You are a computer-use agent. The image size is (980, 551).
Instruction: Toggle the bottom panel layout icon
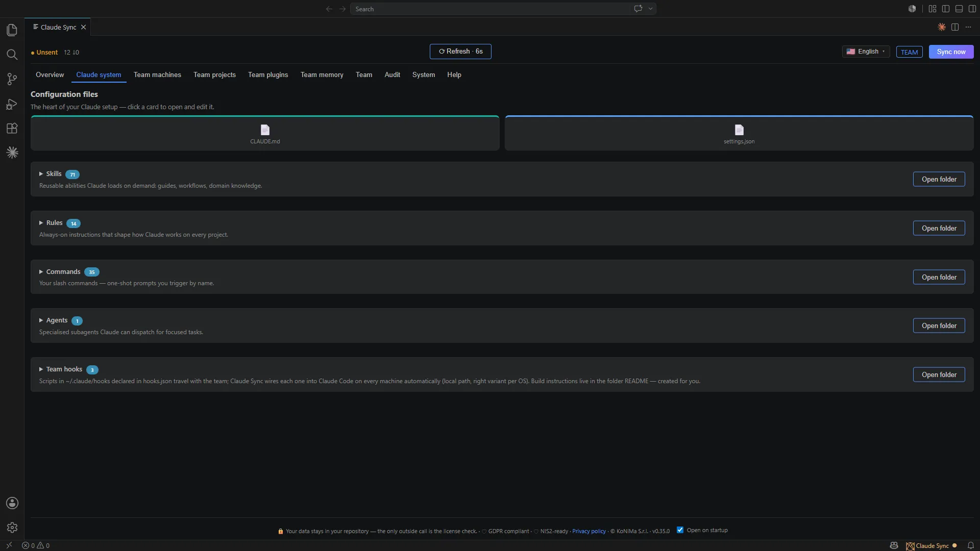pyautogui.click(x=959, y=9)
